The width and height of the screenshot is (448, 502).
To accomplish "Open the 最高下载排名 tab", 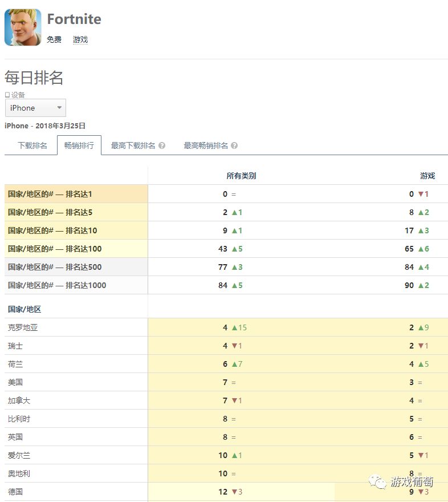I will (x=133, y=145).
